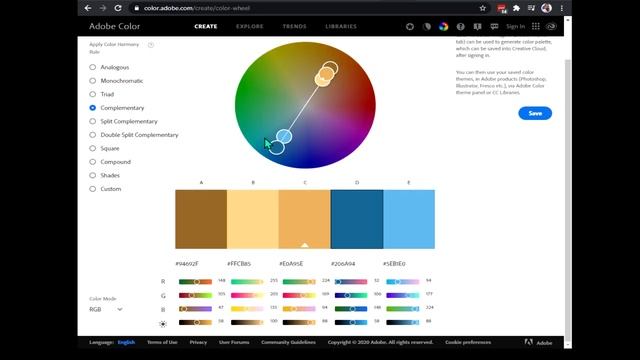Click the red extension icon in toolbar
The image size is (640, 360).
click(x=502, y=9)
